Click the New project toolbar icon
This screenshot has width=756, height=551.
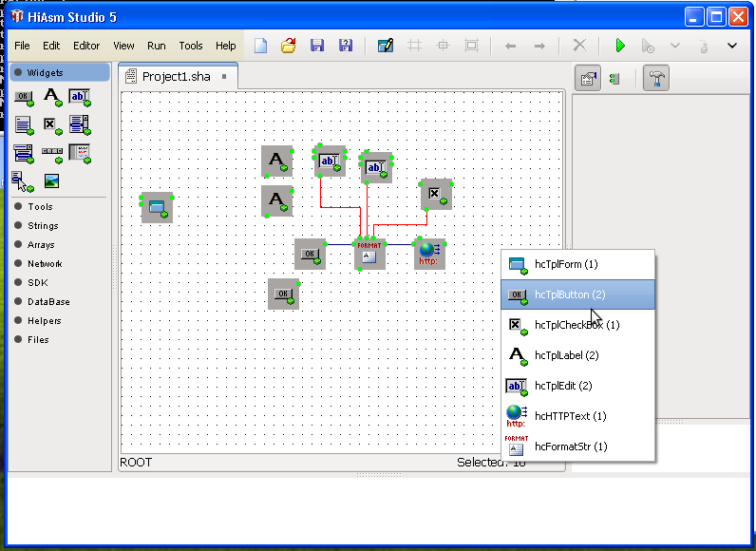(260, 46)
